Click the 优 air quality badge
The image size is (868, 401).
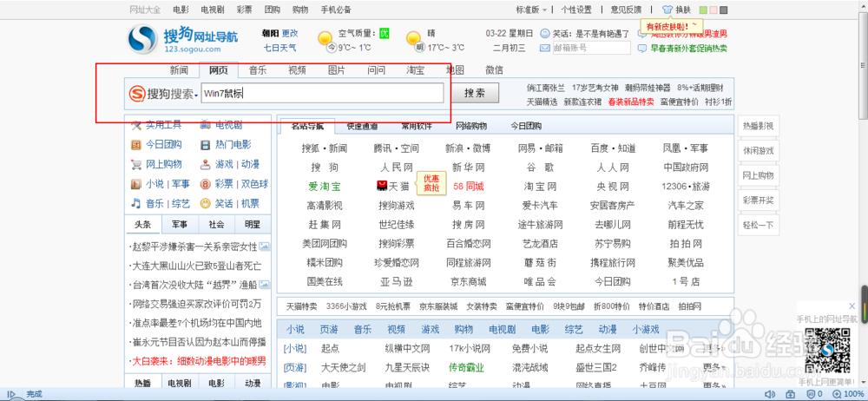point(385,33)
